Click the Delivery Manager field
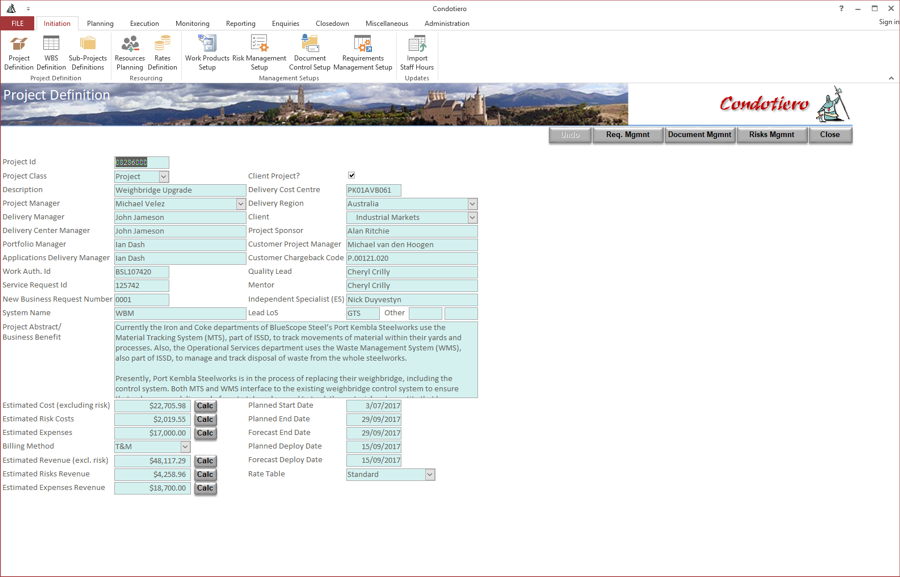 pyautogui.click(x=180, y=218)
